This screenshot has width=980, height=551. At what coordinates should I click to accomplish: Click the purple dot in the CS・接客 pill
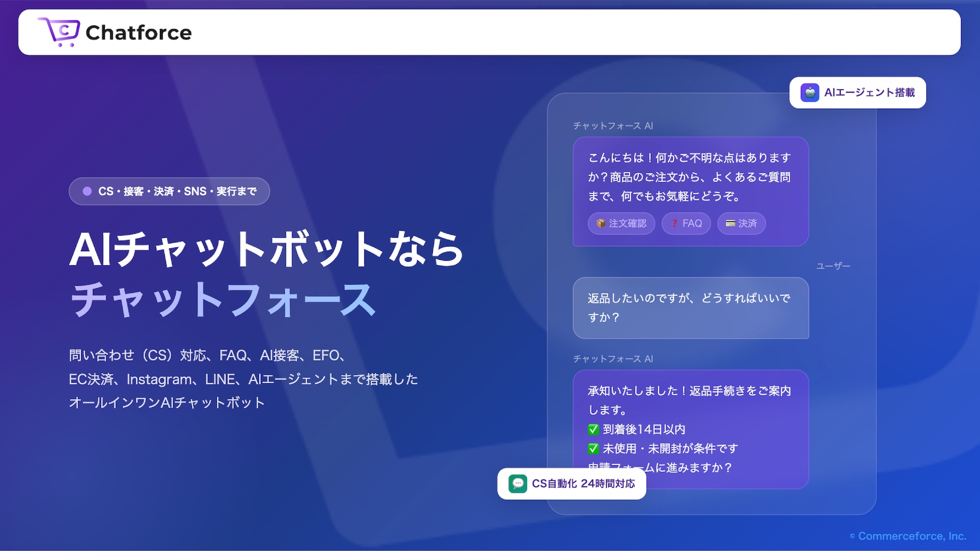click(87, 191)
